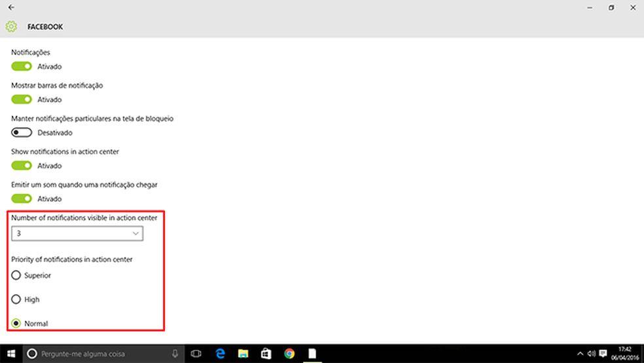Open the Action Center tray icon

point(603,354)
